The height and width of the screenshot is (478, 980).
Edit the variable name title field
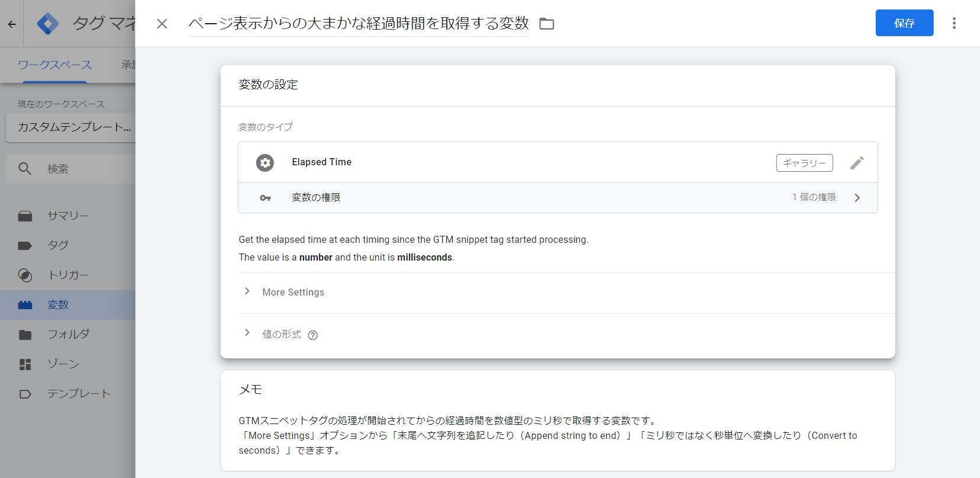pyautogui.click(x=359, y=23)
